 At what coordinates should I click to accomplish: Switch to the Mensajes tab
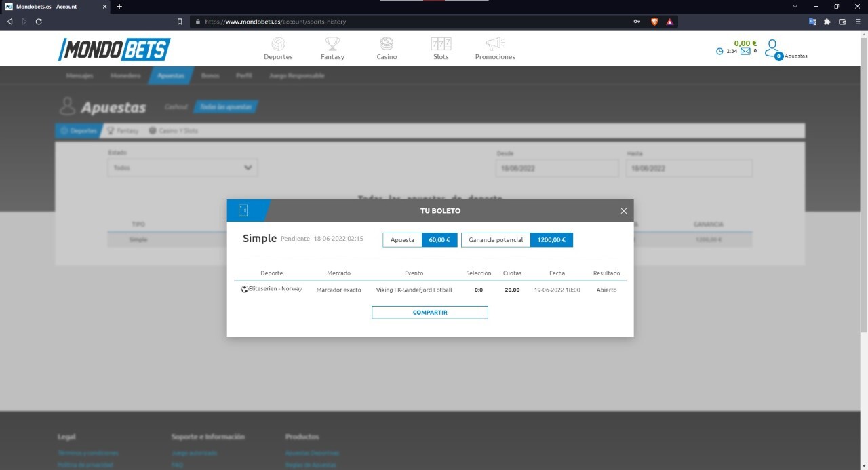click(79, 75)
